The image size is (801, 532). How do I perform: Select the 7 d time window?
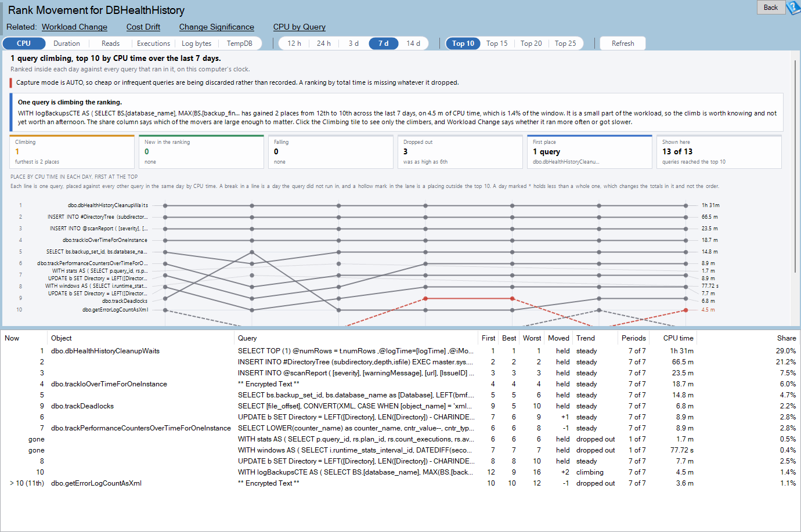[x=384, y=44]
